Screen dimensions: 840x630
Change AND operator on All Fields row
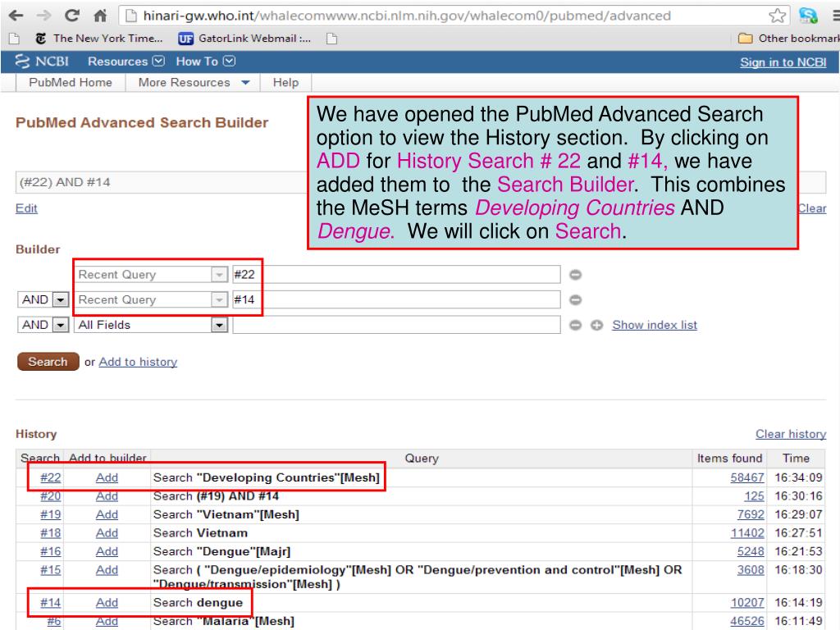pos(43,325)
